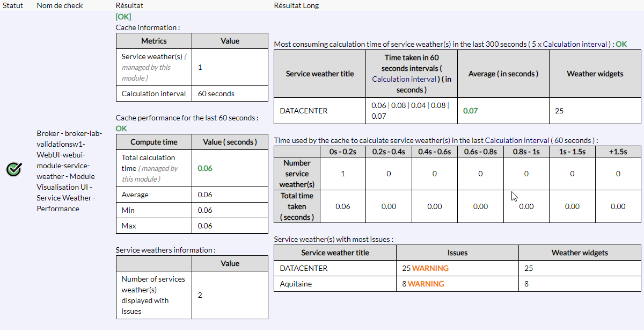Click the Statut column header
This screenshot has width=644, height=330.
click(13, 5)
